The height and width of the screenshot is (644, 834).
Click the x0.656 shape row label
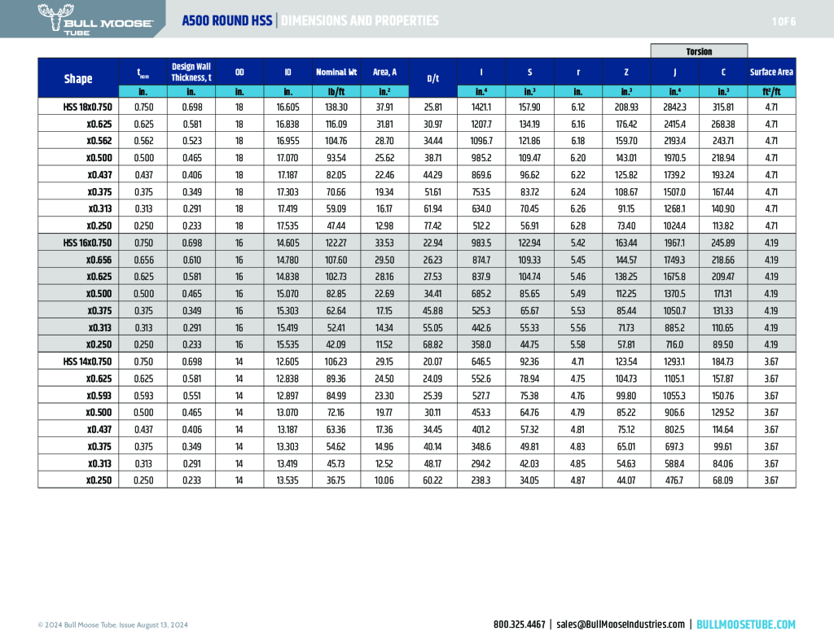(x=99, y=260)
